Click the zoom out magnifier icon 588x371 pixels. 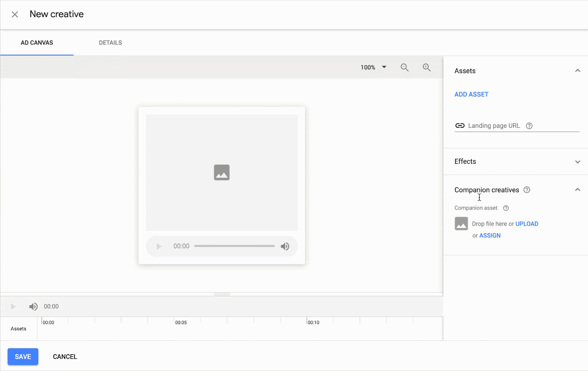405,67
